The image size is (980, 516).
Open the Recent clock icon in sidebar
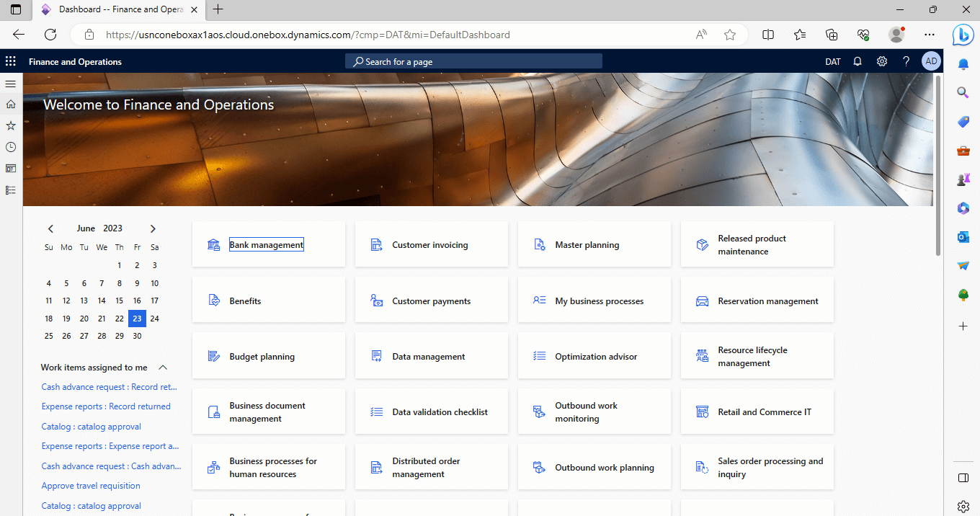point(10,147)
